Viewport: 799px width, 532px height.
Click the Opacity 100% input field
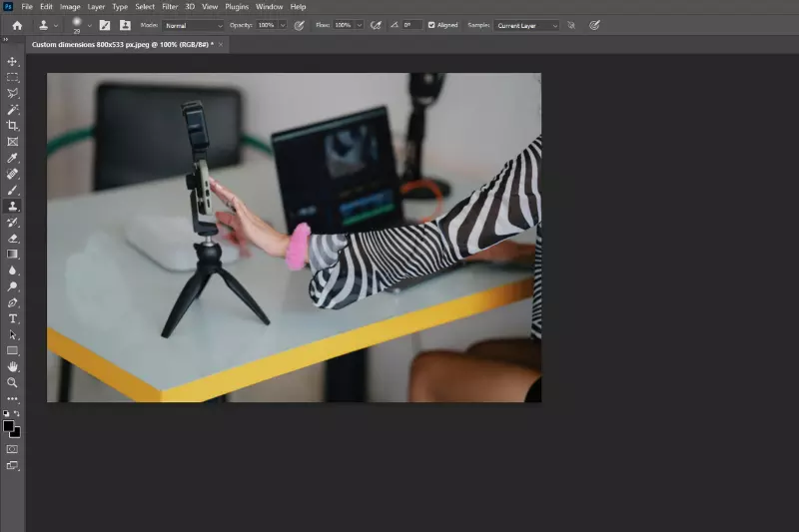point(266,25)
